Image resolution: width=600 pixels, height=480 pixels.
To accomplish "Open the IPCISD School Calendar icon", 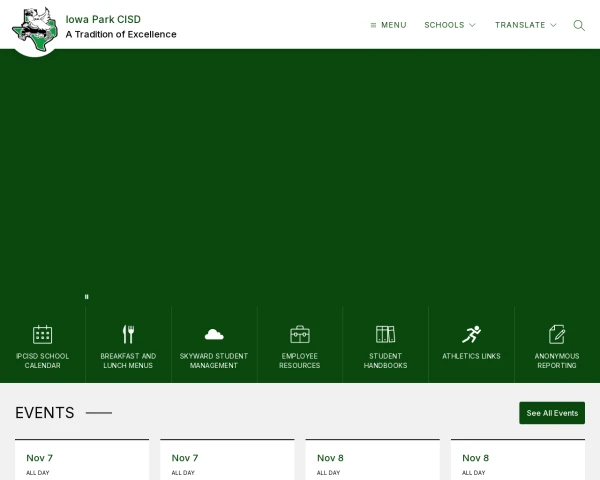I will [x=42, y=335].
